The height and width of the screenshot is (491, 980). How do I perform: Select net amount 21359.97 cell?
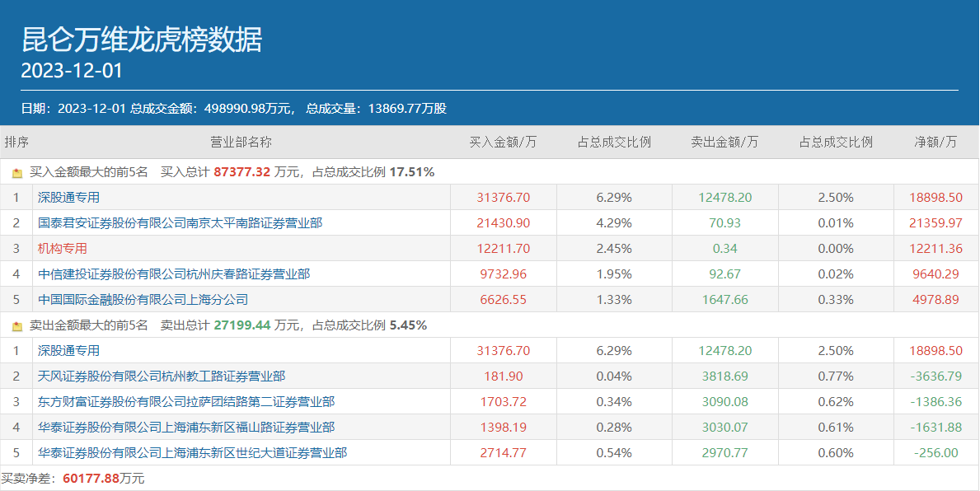point(936,223)
